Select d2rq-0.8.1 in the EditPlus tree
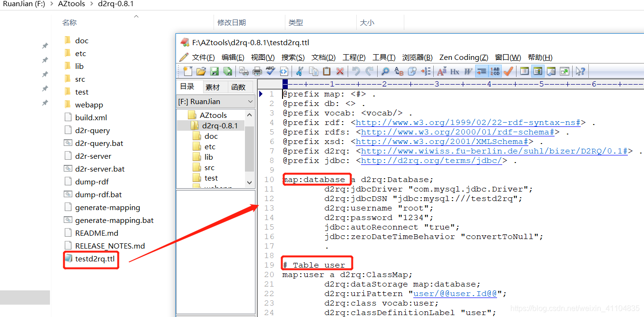Image resolution: width=644 pixels, height=317 pixels. point(220,126)
